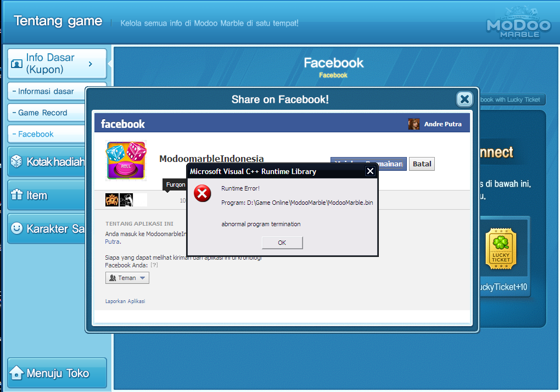
Task: Click Andre Putra's profile avatar
Action: pos(413,124)
